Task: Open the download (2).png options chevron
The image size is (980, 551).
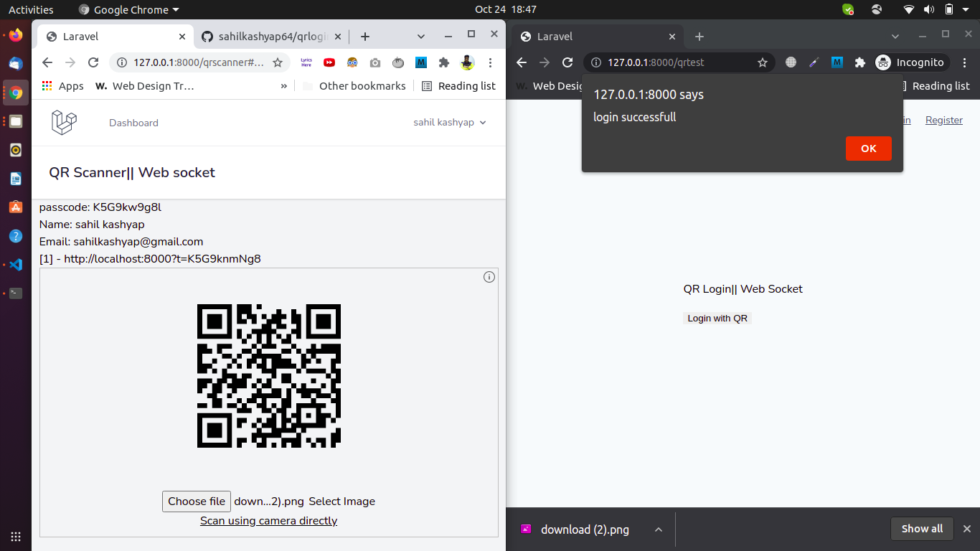Action: click(658, 529)
